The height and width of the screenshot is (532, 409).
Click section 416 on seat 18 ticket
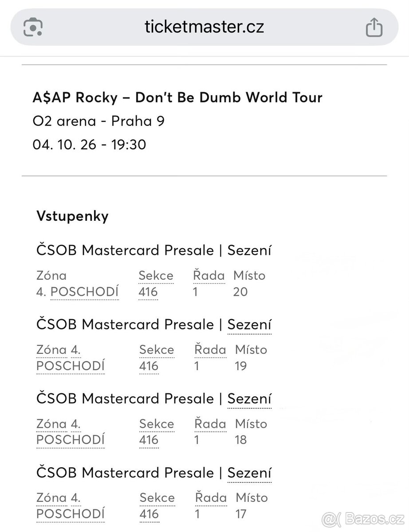[x=149, y=440]
